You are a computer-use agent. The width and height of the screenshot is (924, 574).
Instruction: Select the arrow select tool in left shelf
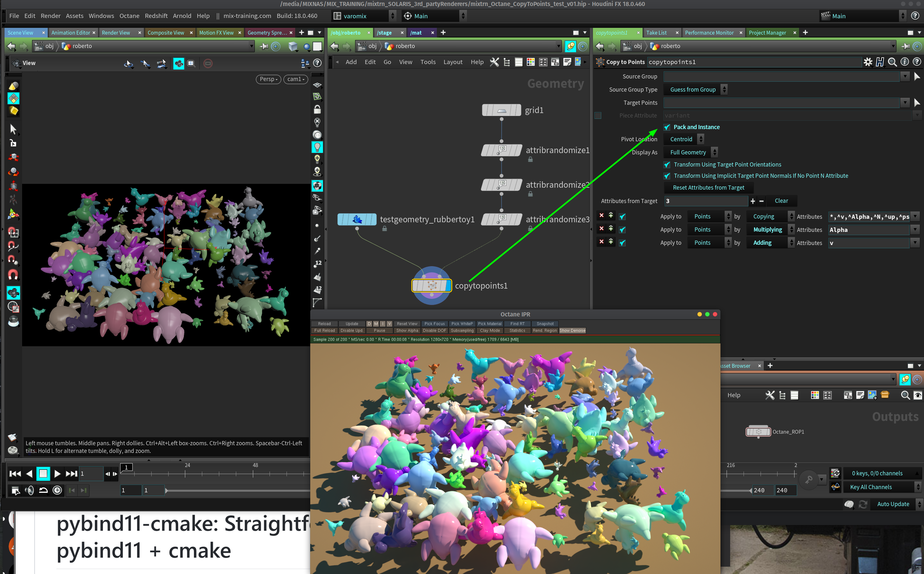pyautogui.click(x=13, y=129)
